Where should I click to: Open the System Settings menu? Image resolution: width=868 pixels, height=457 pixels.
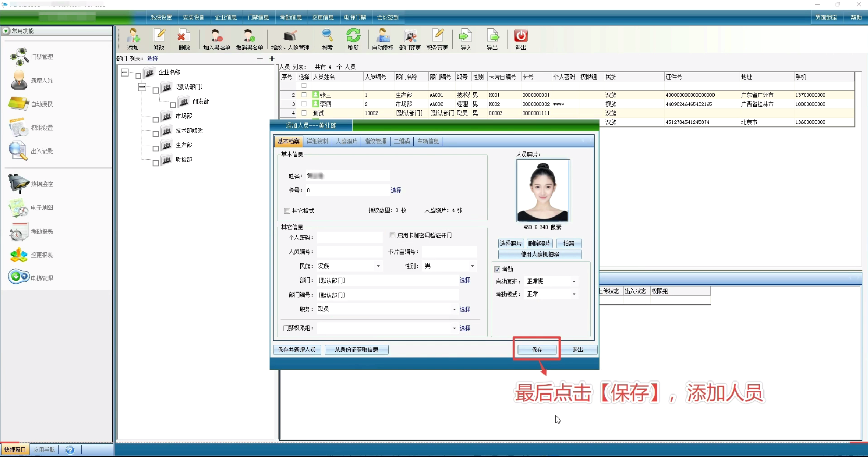pyautogui.click(x=161, y=17)
